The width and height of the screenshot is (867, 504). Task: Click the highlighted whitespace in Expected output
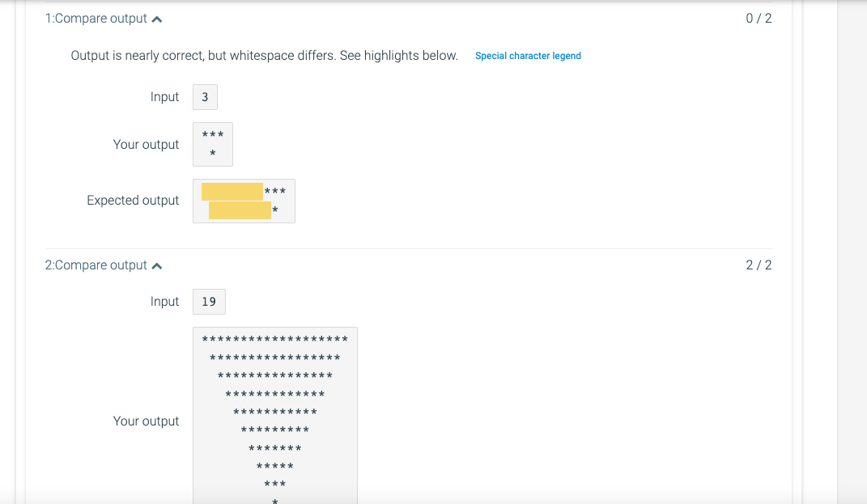click(232, 192)
